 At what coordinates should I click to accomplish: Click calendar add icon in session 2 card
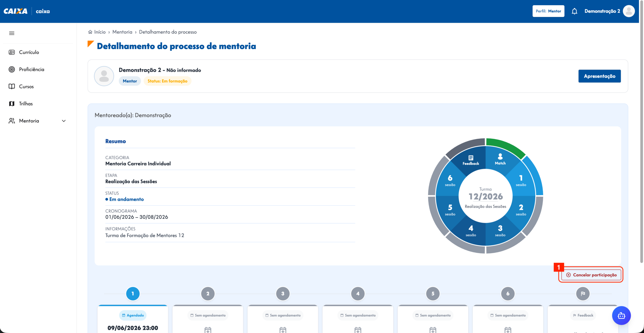[x=208, y=330]
